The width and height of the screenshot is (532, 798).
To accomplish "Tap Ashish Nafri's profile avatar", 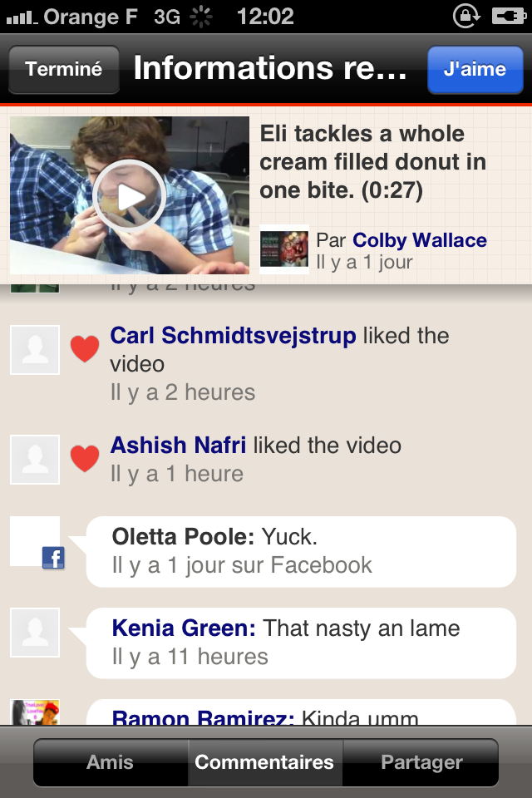I will (x=35, y=459).
